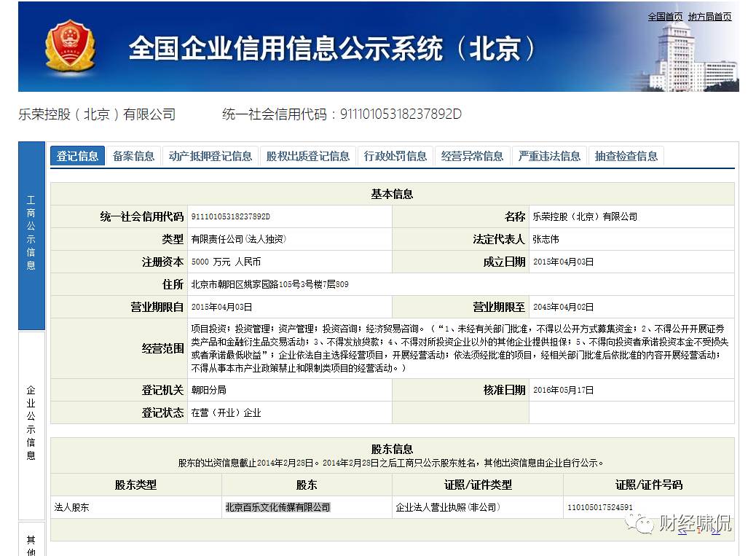Screen dimensions: 756x556
Task: Open the 动产抵押登记信息 tab
Action: 210,156
